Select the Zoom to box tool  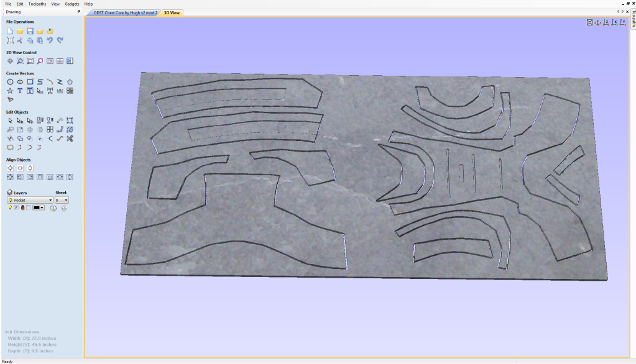20,61
